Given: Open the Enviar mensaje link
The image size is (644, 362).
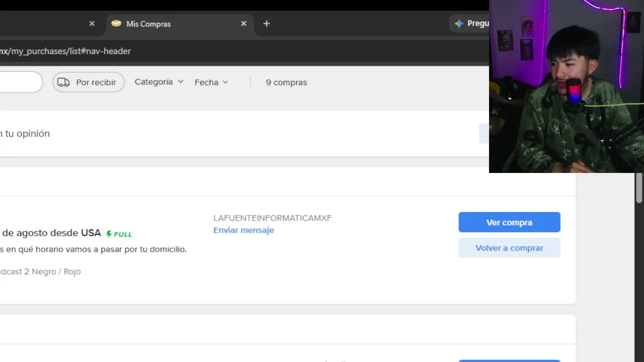Looking at the screenshot, I should [x=244, y=230].
